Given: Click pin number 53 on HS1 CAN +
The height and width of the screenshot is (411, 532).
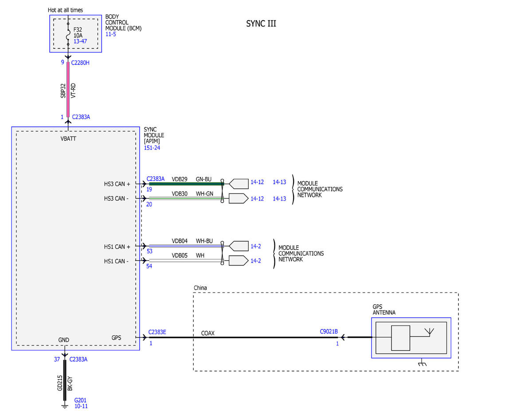Looking at the screenshot, I should pyautogui.click(x=149, y=251).
